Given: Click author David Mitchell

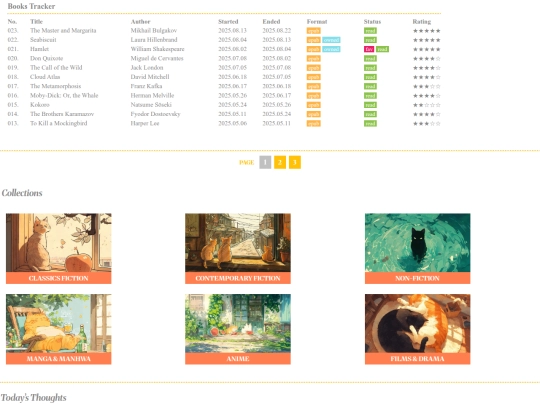Looking at the screenshot, I should coord(150,77).
